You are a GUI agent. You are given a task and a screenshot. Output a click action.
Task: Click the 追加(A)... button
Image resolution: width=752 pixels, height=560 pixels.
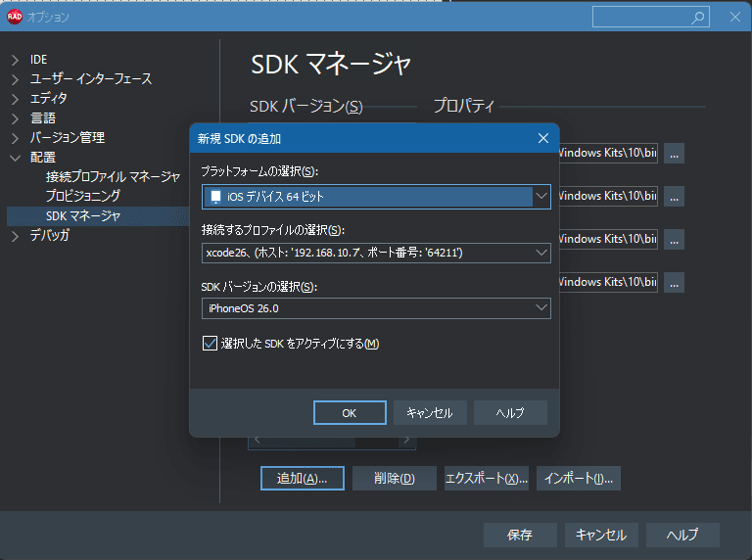click(303, 479)
